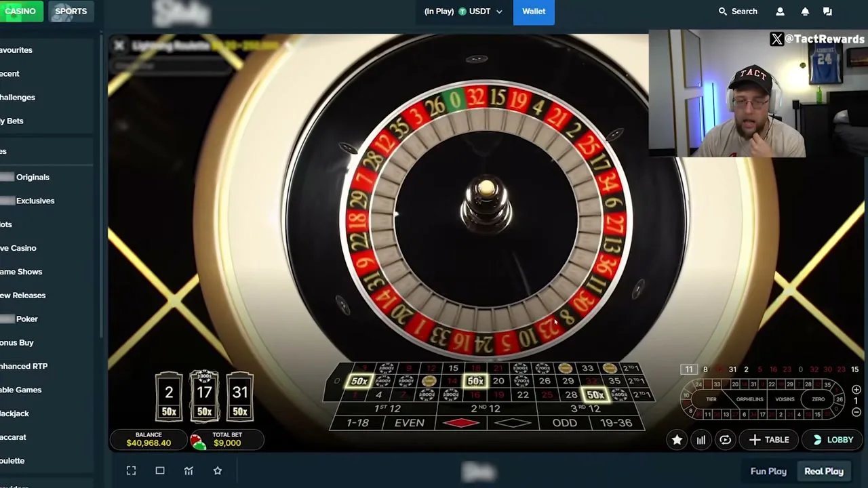Add another table with +TABLE
The width and height of the screenshot is (868, 488).
tap(769, 440)
